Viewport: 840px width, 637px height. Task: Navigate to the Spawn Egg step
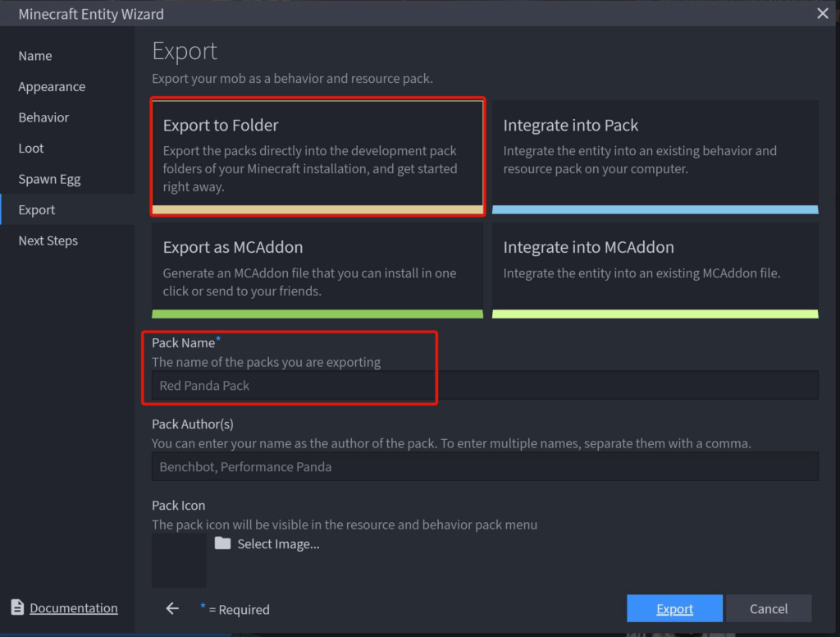[49, 179]
